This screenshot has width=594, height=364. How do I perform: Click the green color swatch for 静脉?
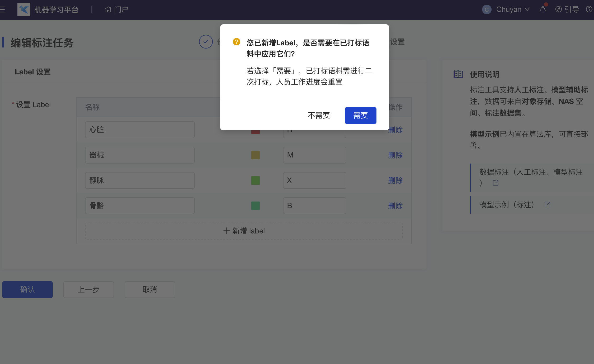(x=255, y=180)
